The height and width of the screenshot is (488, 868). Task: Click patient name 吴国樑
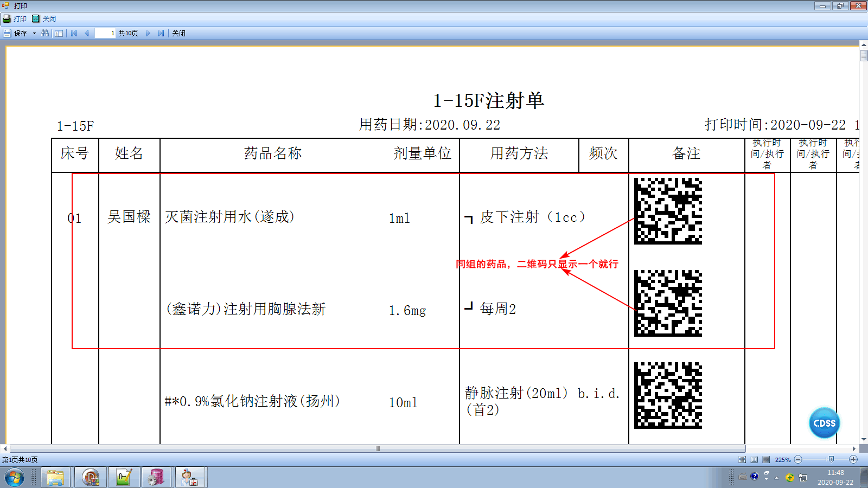[x=129, y=217]
